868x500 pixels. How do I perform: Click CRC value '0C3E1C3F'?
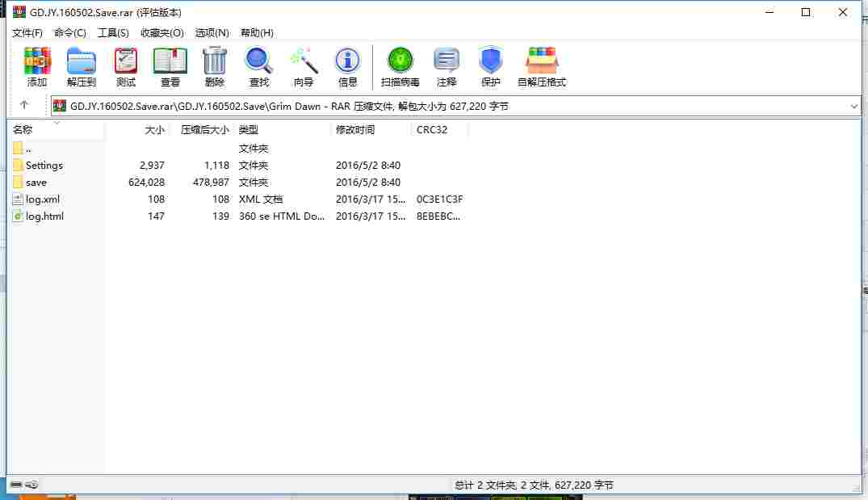click(x=439, y=200)
